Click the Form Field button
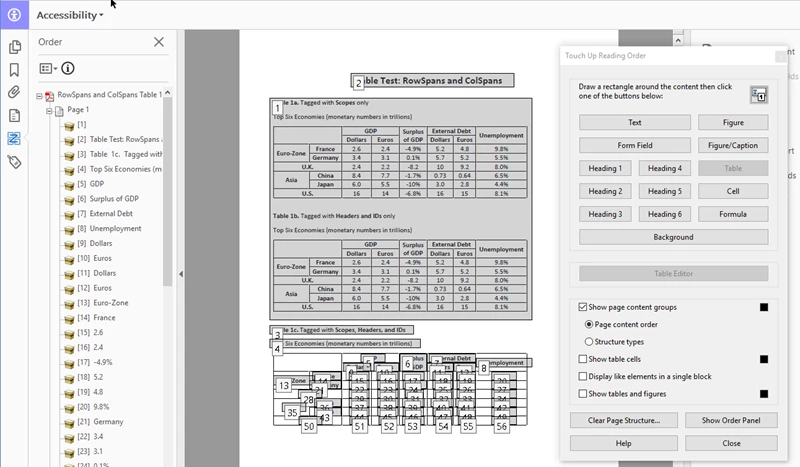 click(x=635, y=145)
